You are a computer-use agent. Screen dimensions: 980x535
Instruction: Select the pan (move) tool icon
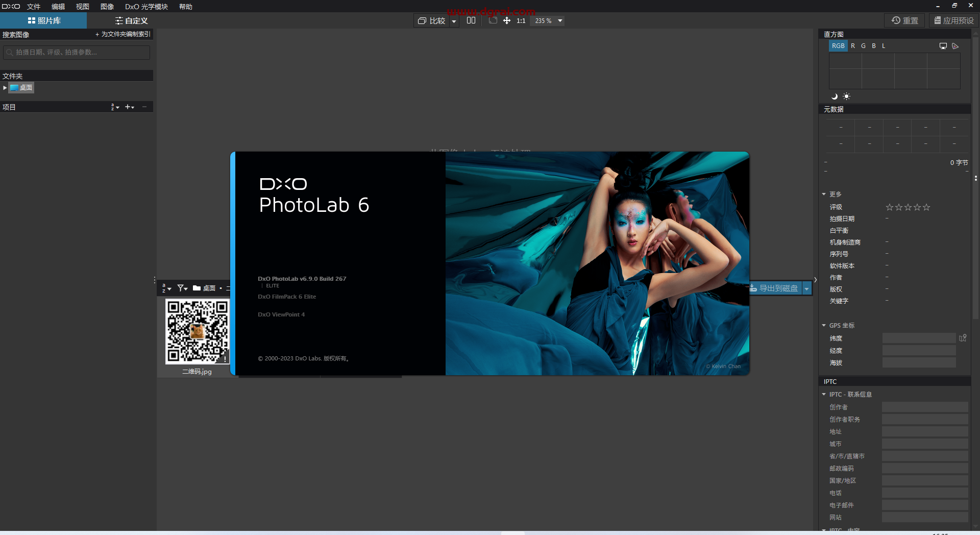[507, 20]
